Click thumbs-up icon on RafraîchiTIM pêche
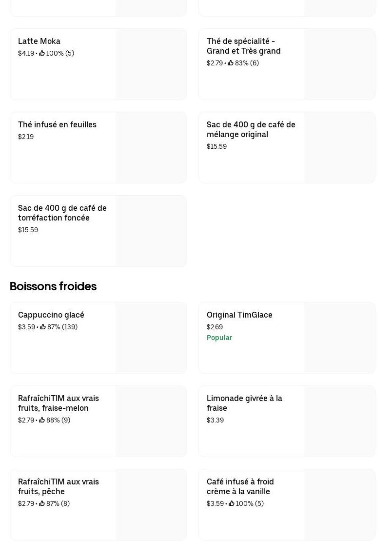The width and height of the screenshot is (392, 542). click(42, 503)
